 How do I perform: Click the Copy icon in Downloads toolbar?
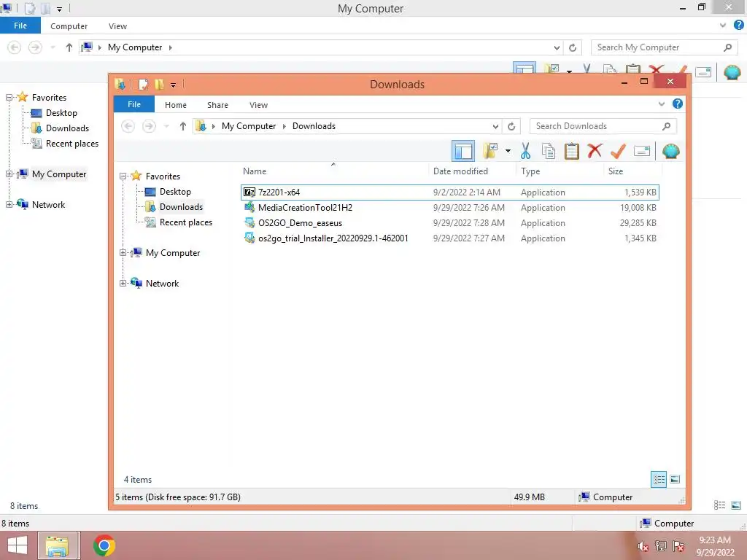(x=549, y=151)
